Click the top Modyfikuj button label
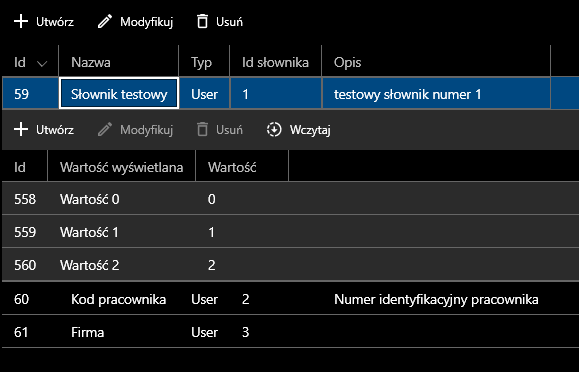The height and width of the screenshot is (372, 579). point(147,22)
